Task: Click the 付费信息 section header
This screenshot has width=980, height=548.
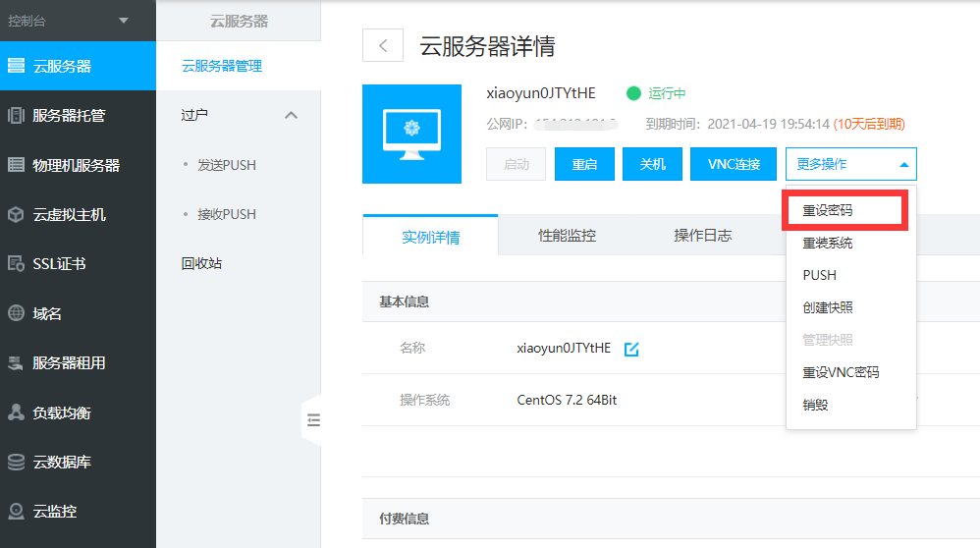Action: point(404,519)
